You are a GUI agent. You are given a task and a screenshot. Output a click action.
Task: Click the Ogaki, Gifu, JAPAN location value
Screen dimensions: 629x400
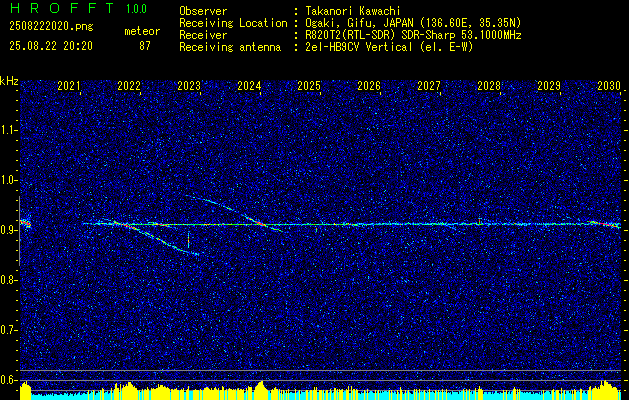click(413, 23)
